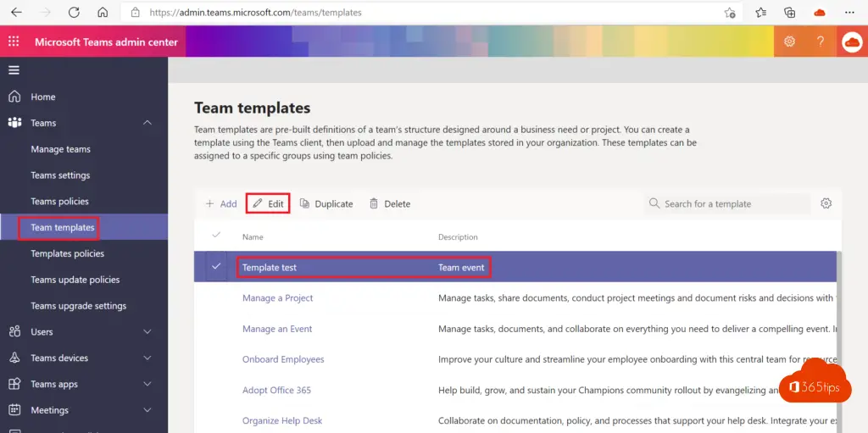Expand the Teams devices chevron
868x433 pixels.
tap(147, 358)
